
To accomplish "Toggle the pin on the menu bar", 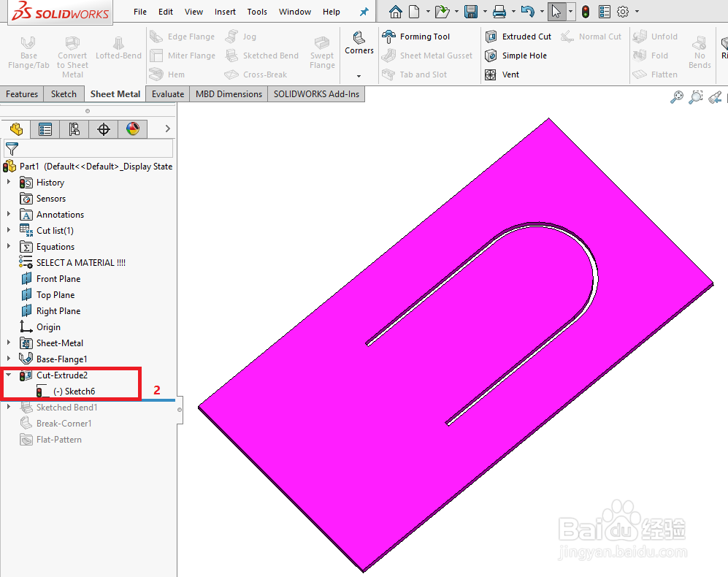I will [x=364, y=11].
